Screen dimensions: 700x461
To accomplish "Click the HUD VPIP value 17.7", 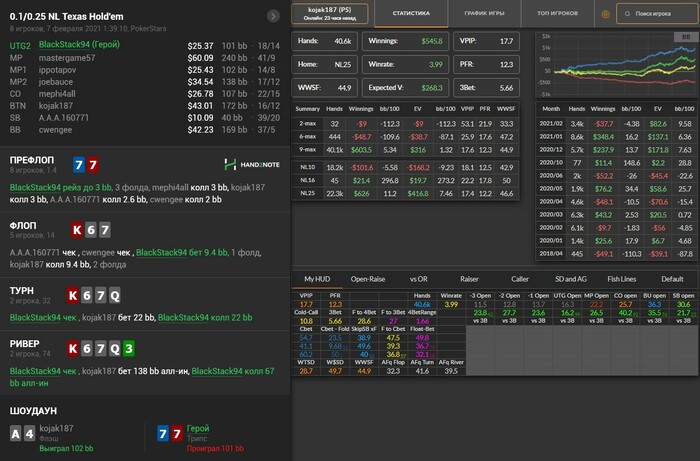I will (x=306, y=304).
